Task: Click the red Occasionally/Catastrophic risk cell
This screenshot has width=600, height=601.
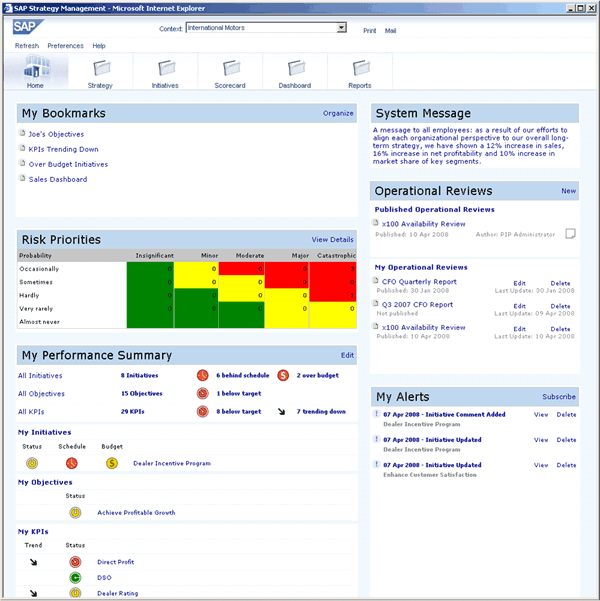Action: click(333, 269)
